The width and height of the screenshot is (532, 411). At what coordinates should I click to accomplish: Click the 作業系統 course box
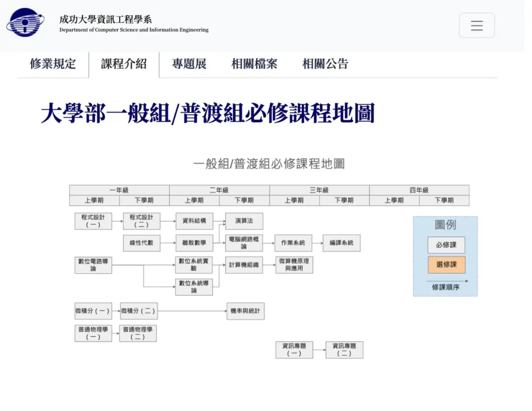point(293,243)
